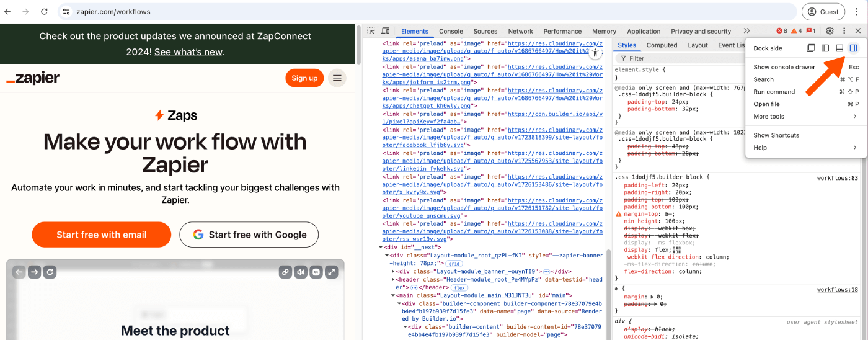Click DevTools customize three-dot menu
Image resolution: width=868 pixels, height=340 pixels.
coord(844,31)
